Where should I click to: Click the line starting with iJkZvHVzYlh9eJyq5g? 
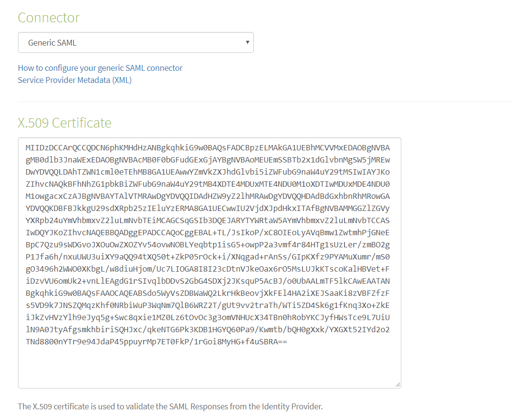[x=208, y=318]
